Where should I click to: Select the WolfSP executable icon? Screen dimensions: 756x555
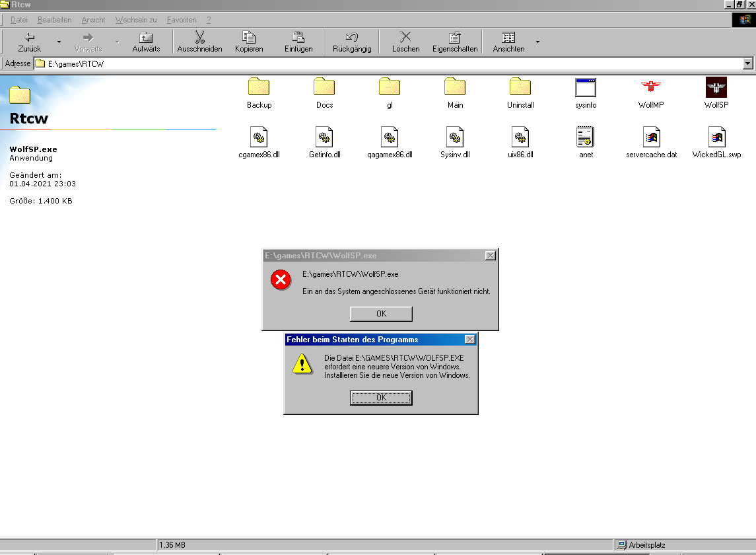point(716,87)
